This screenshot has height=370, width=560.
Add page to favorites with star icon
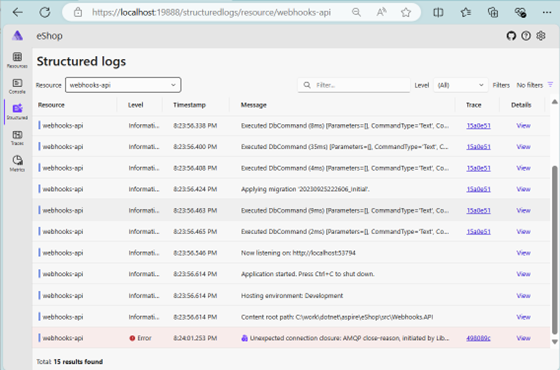[x=405, y=12]
